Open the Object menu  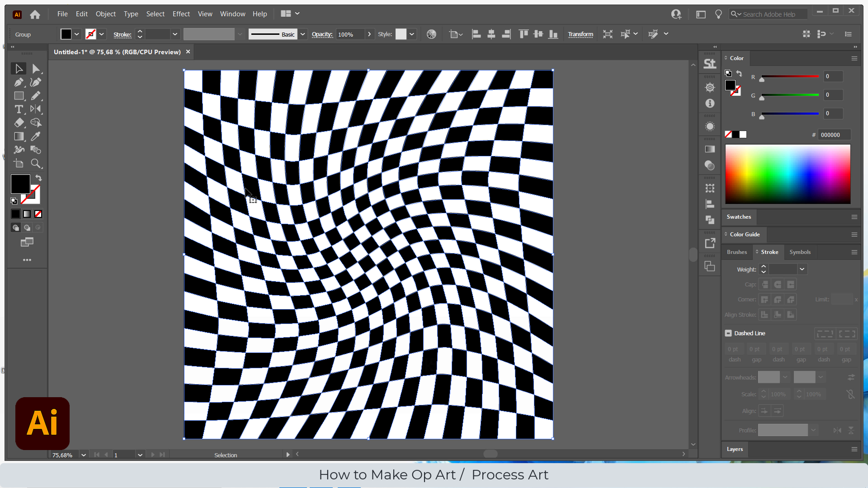point(106,14)
